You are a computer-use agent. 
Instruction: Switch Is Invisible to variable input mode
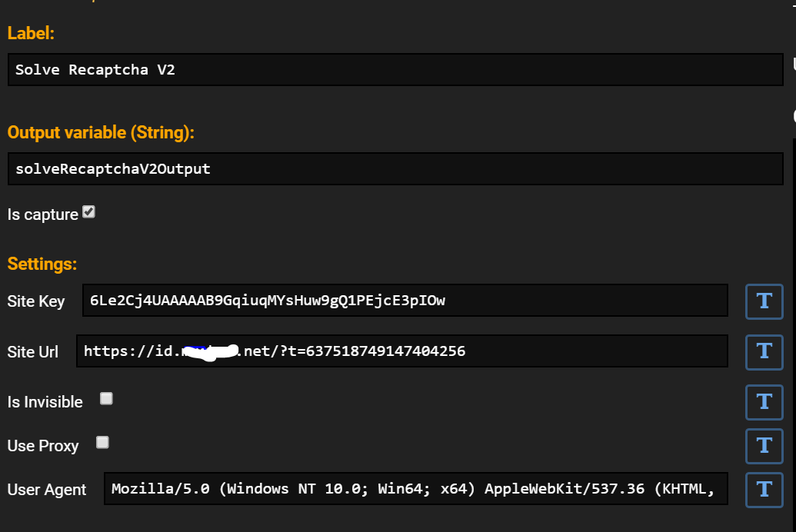click(764, 403)
